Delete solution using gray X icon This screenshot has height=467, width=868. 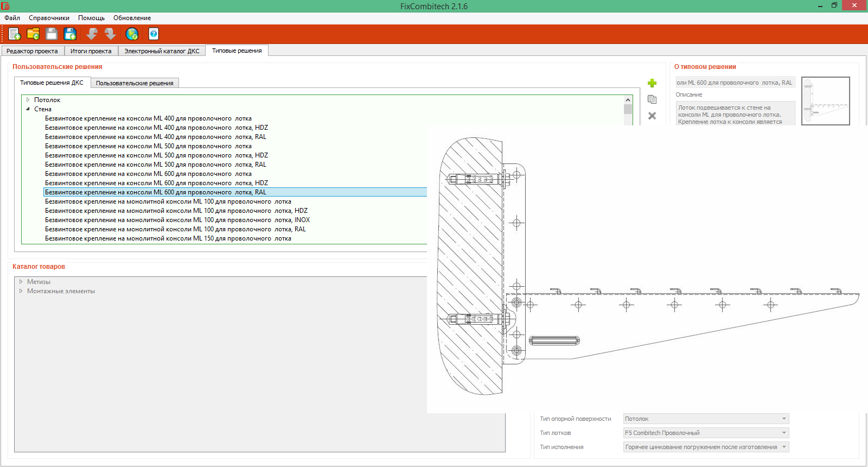coord(652,116)
